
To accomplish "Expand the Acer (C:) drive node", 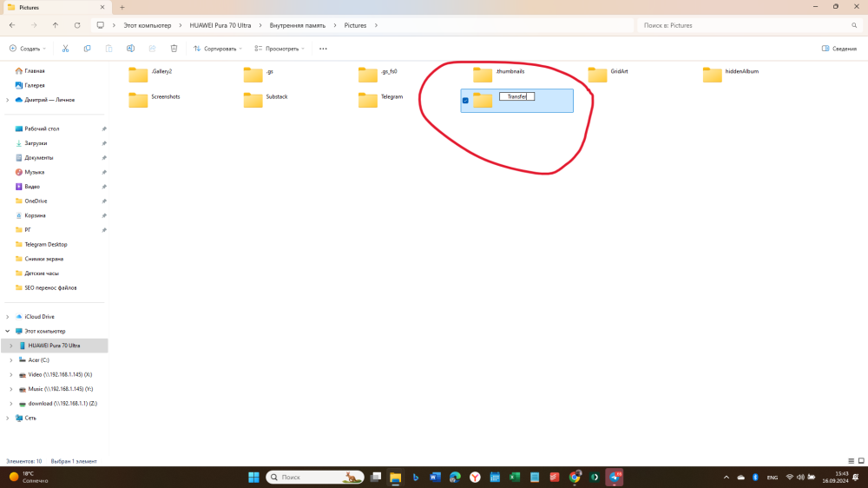I will [11, 360].
